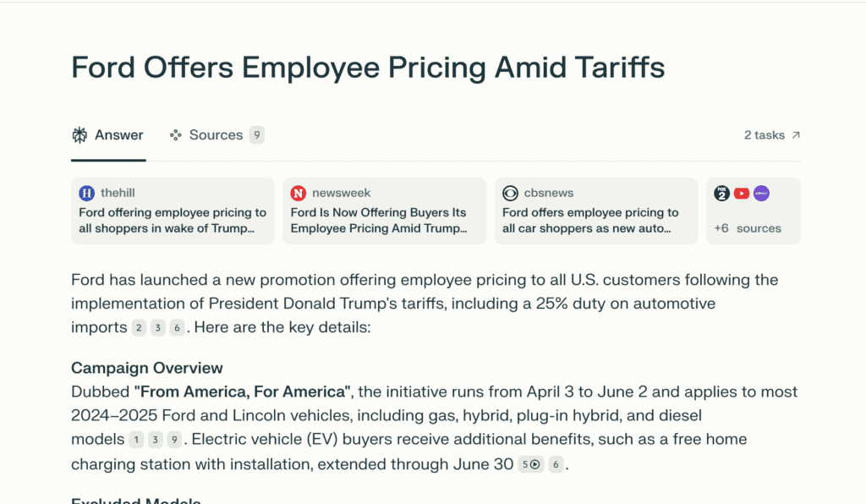Open the cbsnews article headline
The image size is (866, 504).
point(590,221)
